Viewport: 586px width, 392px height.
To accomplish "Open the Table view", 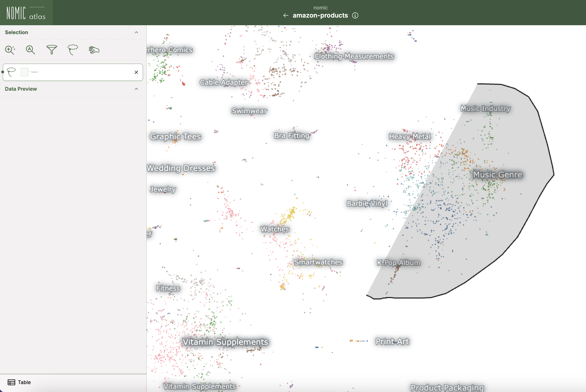I will tap(19, 382).
